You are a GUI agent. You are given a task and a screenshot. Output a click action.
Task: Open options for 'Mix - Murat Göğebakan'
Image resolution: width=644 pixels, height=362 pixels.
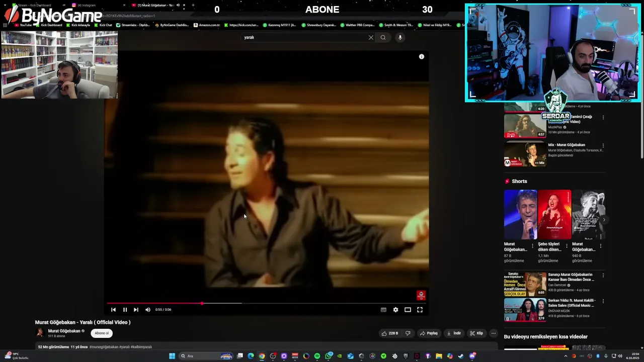coord(603,146)
